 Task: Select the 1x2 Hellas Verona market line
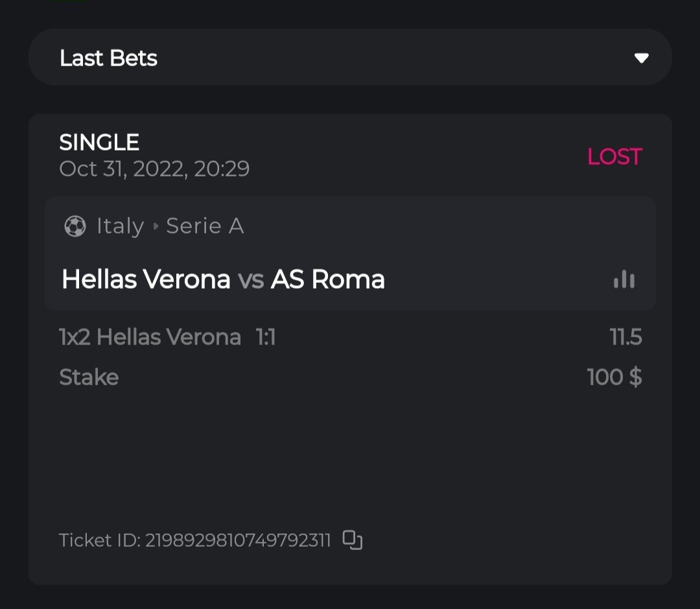point(150,337)
